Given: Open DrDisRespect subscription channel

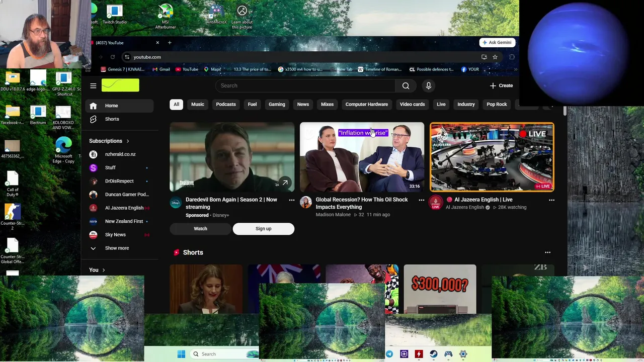Looking at the screenshot, I should point(118,181).
